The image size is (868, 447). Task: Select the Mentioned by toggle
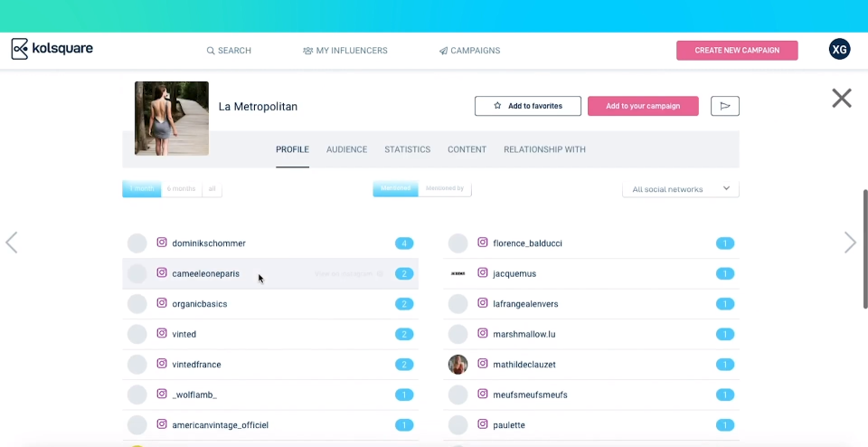pyautogui.click(x=445, y=188)
